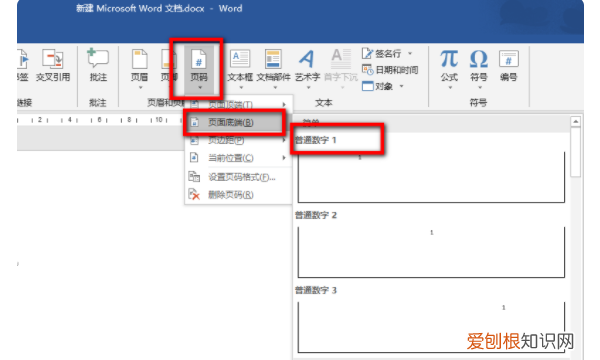The width and height of the screenshot is (600, 360).
Task: Pick the 普通数字 3 preview thumbnail
Action: click(431, 327)
